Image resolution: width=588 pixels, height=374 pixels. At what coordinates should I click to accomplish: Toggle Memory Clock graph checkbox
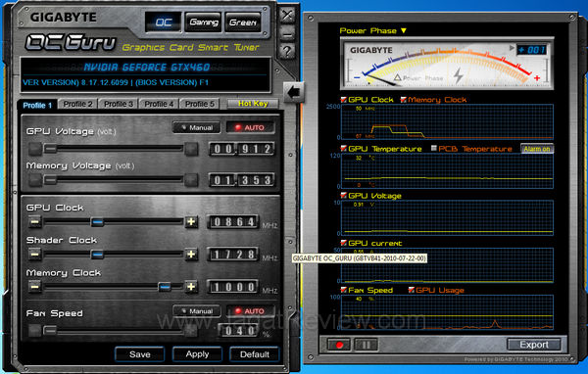pos(404,100)
